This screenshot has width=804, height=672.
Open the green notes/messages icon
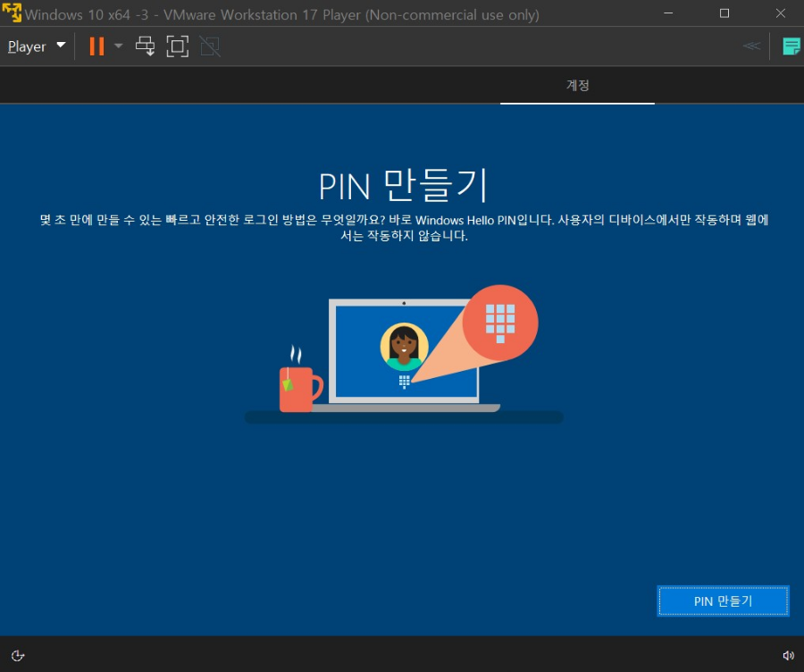coord(791,46)
